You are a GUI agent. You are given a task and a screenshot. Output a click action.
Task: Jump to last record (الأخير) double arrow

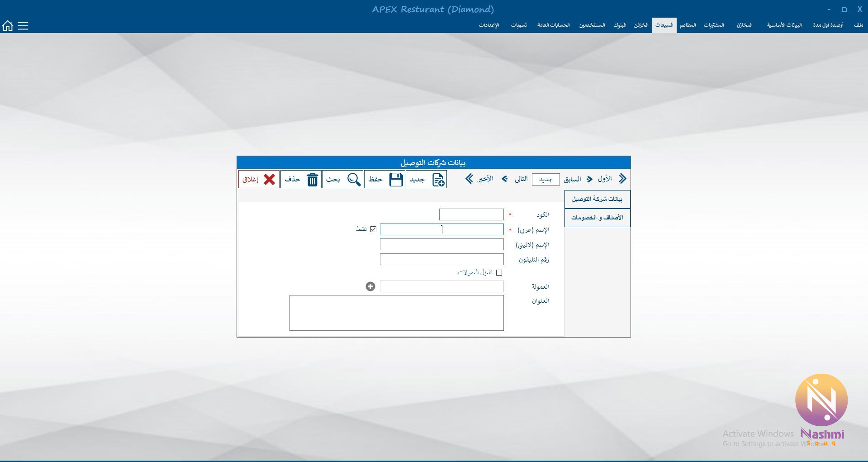[x=470, y=179]
